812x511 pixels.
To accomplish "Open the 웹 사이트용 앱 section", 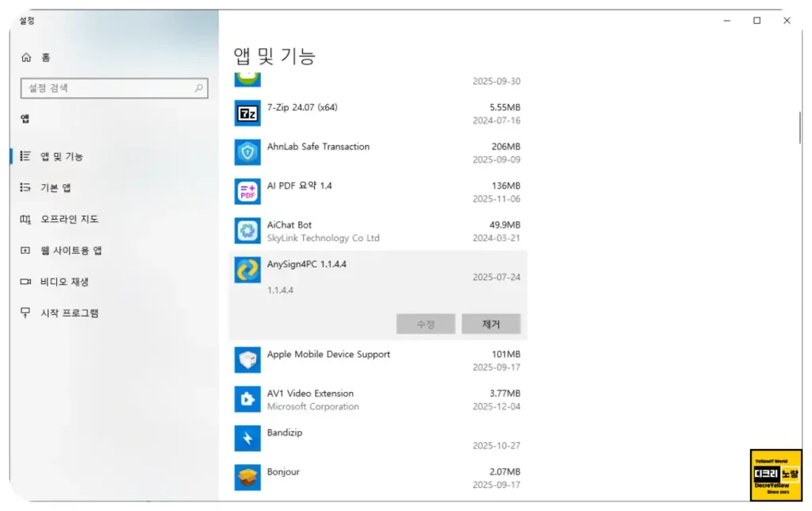I will coord(114,250).
